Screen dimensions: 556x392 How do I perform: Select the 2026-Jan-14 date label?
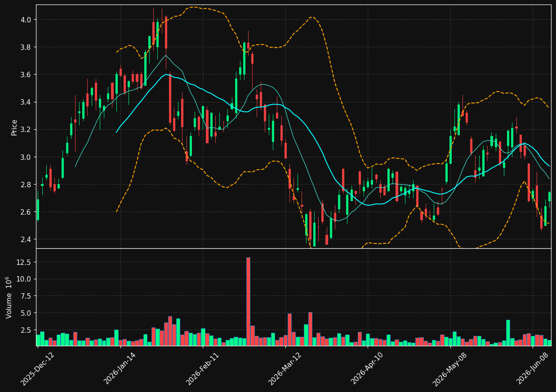tap(120, 368)
